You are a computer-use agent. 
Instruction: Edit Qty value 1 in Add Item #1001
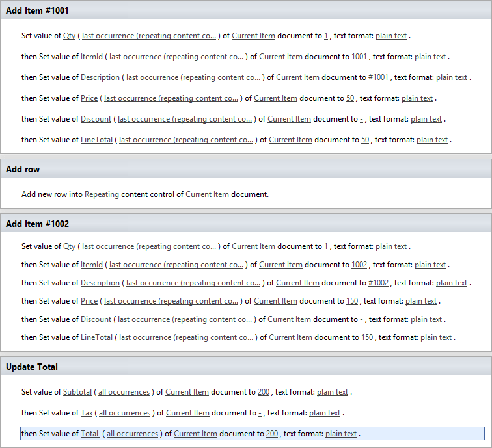pyautogui.click(x=325, y=36)
